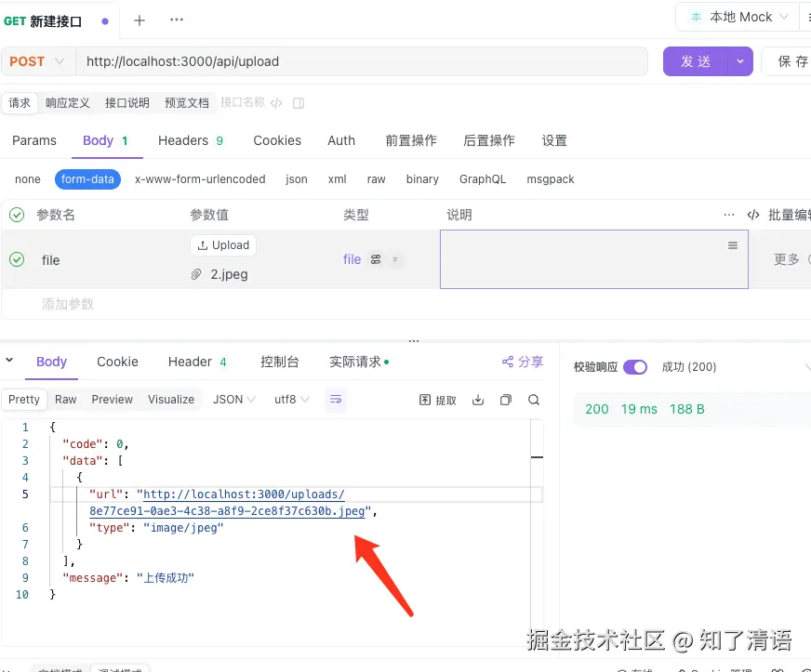This screenshot has height=672, width=811.
Task: Switch to the Params tab
Action: [x=34, y=140]
